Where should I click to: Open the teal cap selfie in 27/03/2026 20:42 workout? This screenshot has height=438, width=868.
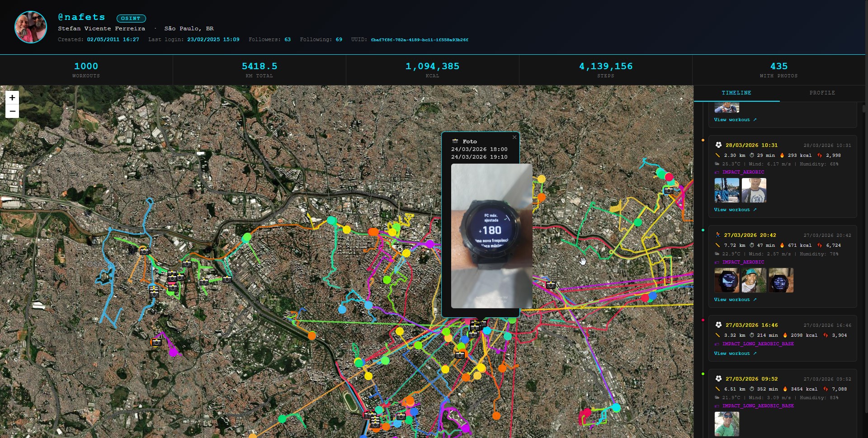click(x=754, y=280)
